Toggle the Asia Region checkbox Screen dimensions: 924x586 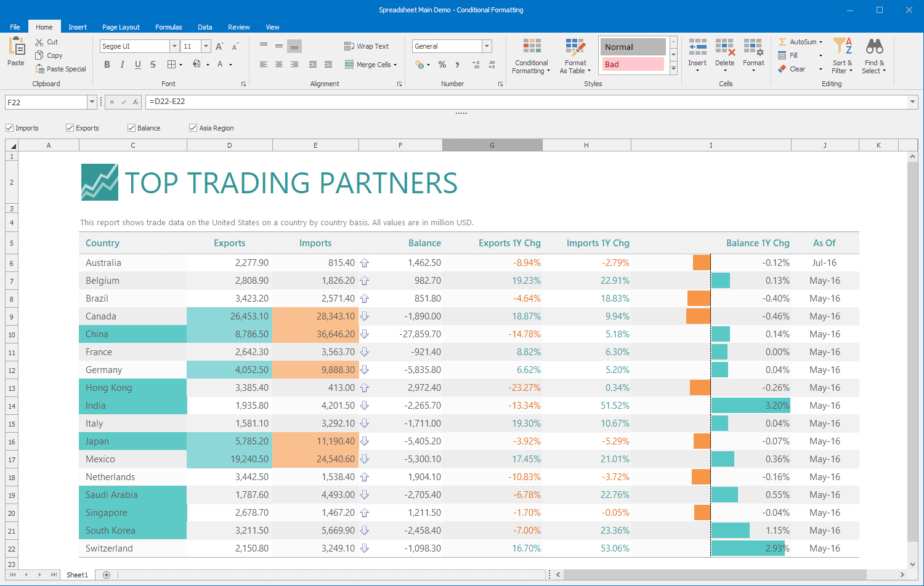(x=193, y=128)
